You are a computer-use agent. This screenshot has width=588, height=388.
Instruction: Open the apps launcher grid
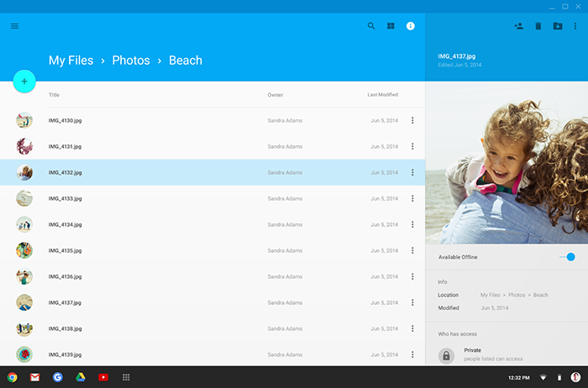click(x=126, y=377)
